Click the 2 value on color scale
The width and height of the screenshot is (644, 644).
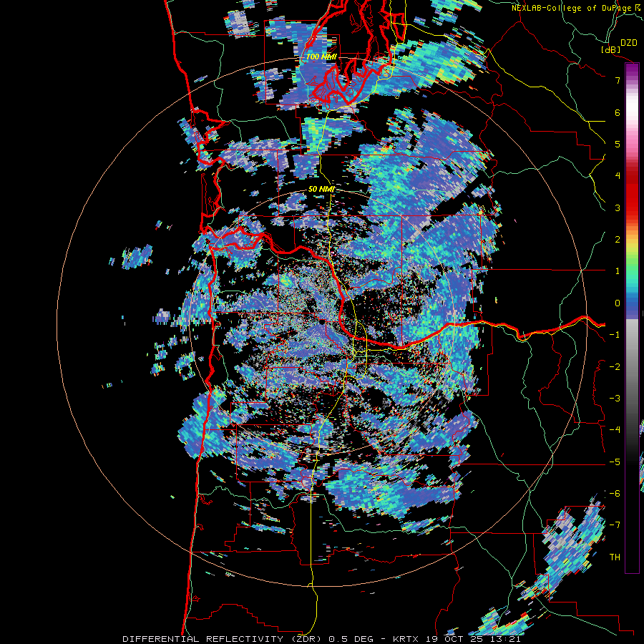(618, 240)
